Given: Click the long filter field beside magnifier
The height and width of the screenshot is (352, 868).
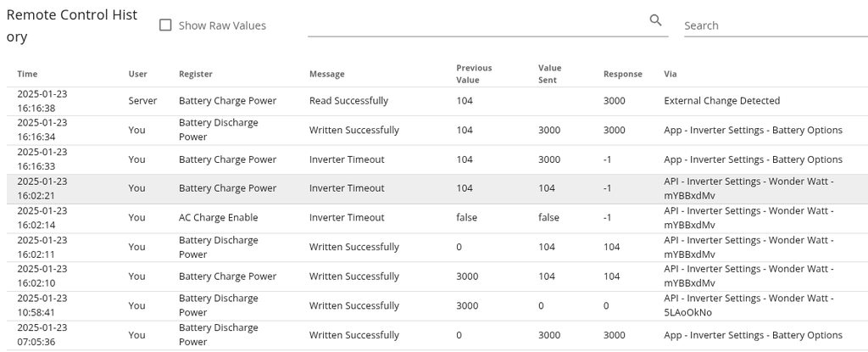Looking at the screenshot, I should pyautogui.click(x=475, y=25).
